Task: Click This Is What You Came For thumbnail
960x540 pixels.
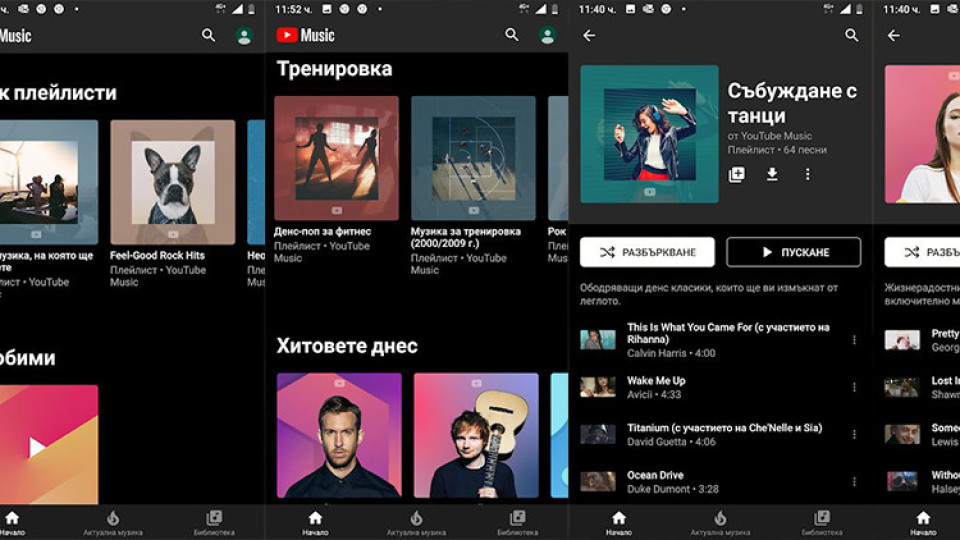Action: [x=598, y=340]
